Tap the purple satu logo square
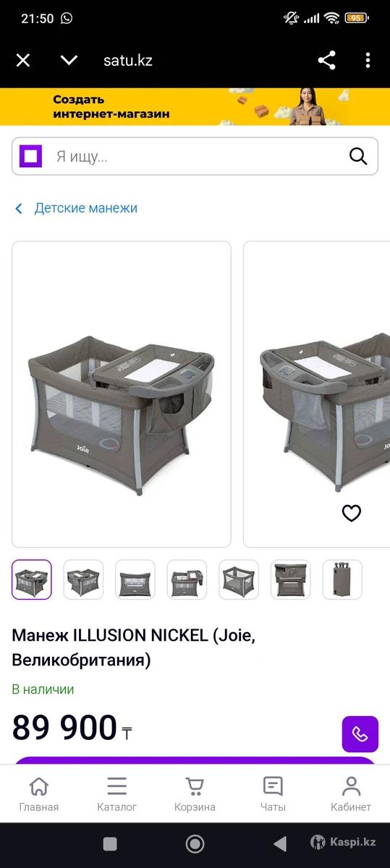 pos(30,156)
